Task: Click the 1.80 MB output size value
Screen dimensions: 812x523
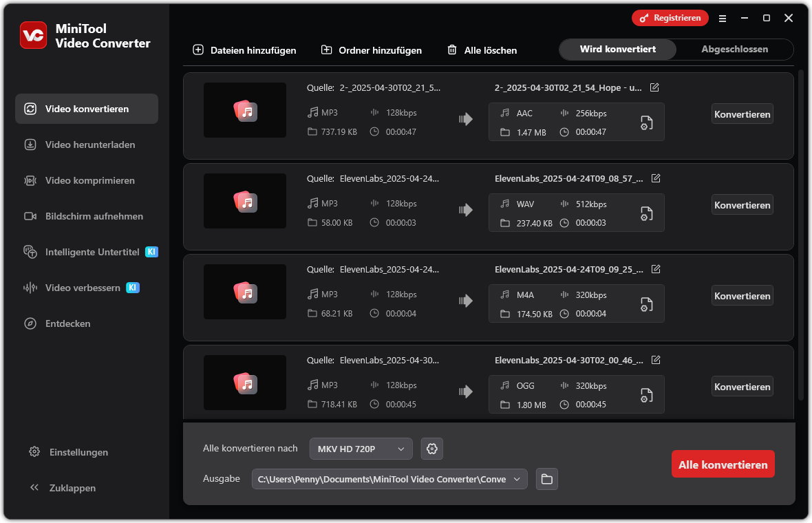Action: [531, 405]
